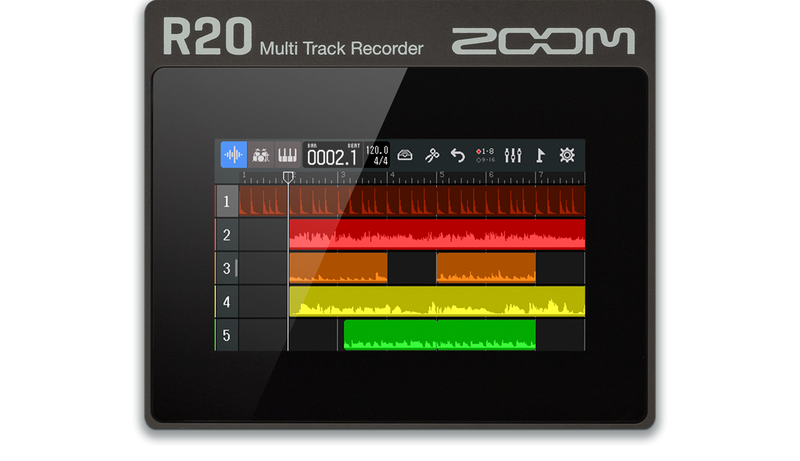800x461 pixels.
Task: Select track 2 header
Action: pyautogui.click(x=227, y=235)
